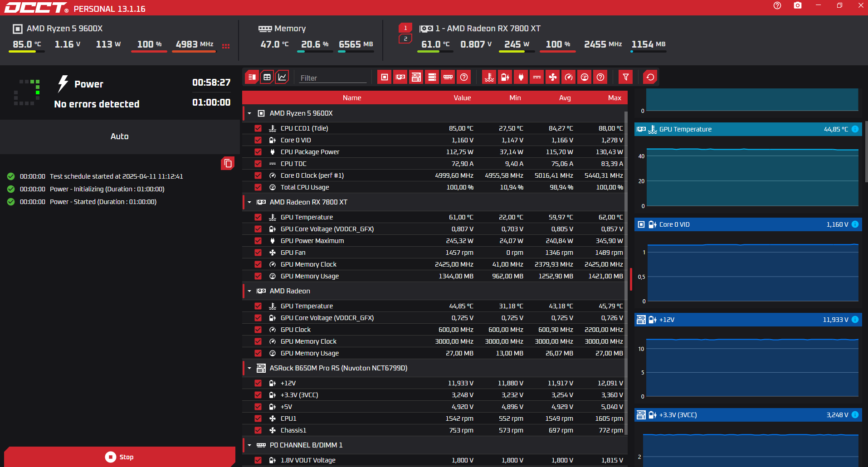The image size is (868, 467).
Task: Open info for the +3.3V (3VCC) graph
Action: (855, 415)
